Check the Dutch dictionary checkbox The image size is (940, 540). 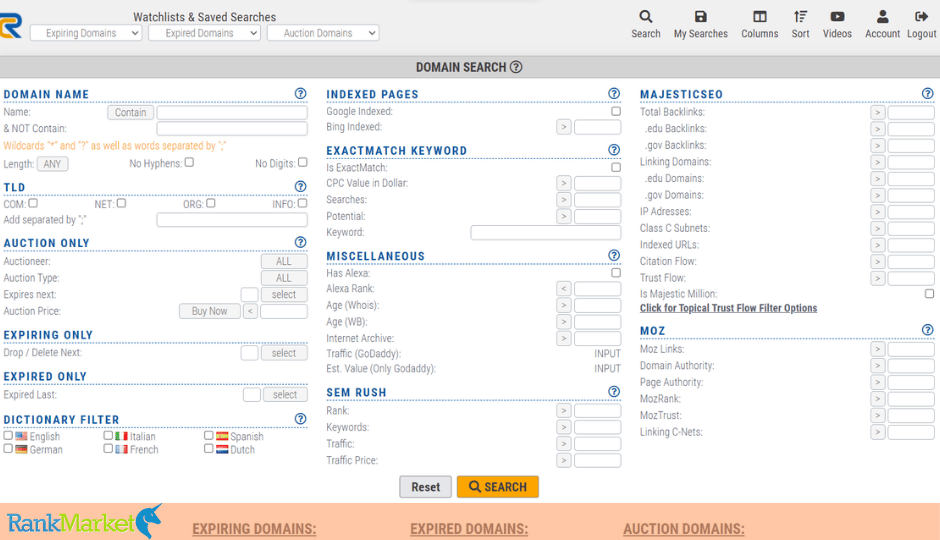(208, 448)
